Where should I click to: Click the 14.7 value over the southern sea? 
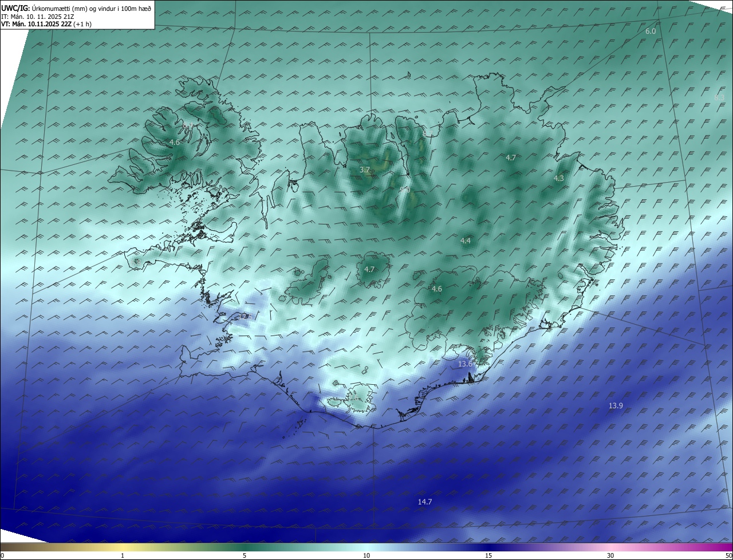[x=425, y=502]
